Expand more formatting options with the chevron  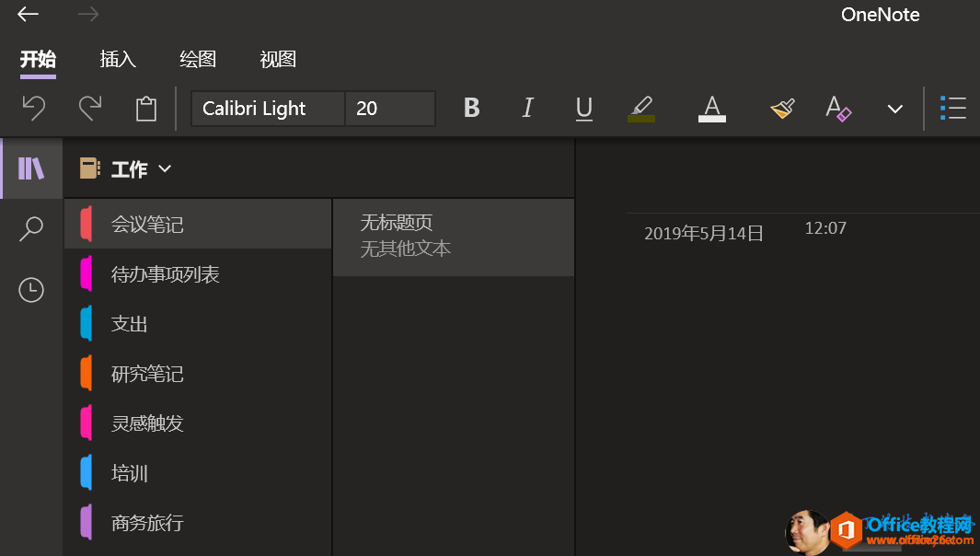894,108
